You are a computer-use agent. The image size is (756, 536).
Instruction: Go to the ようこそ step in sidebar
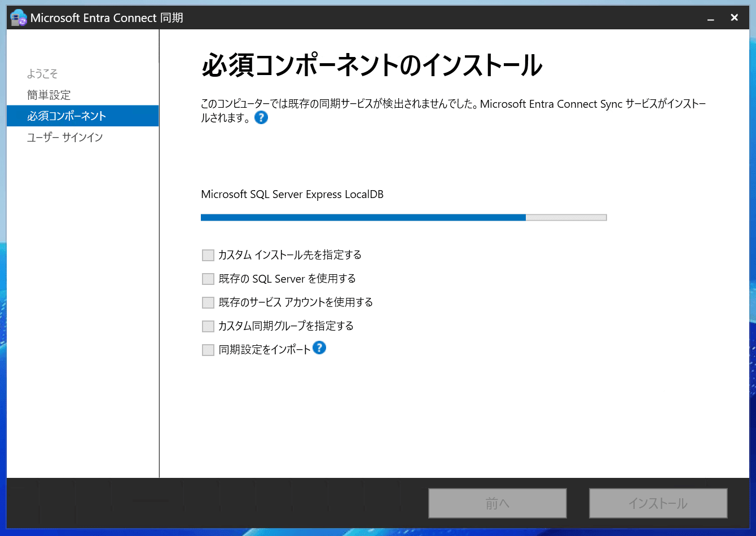tap(42, 74)
